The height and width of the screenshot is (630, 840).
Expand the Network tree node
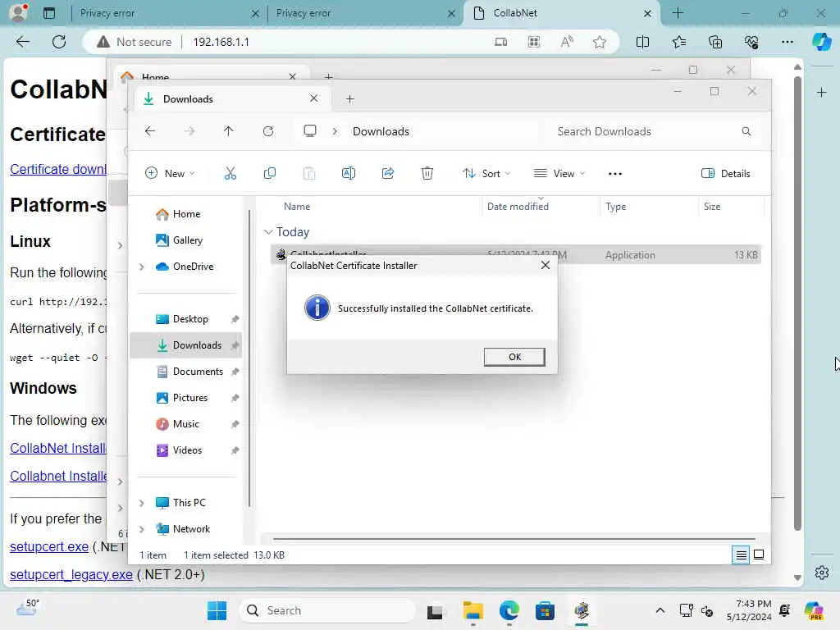pyautogui.click(x=141, y=529)
